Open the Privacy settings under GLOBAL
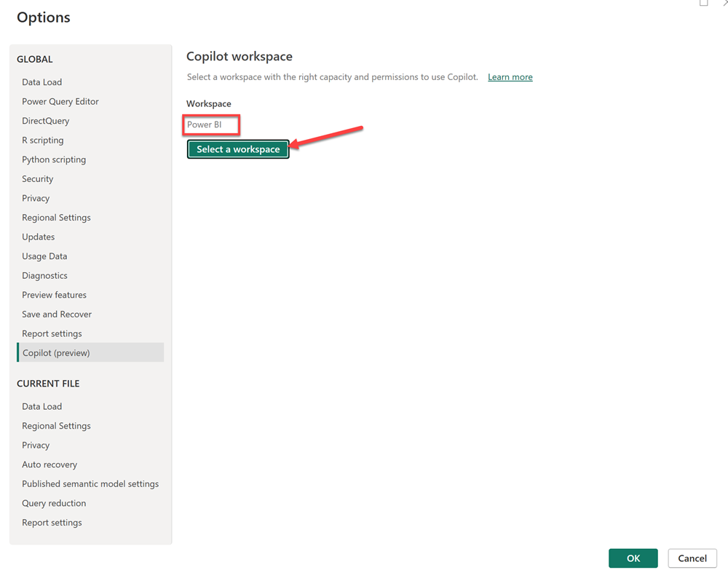 (x=35, y=197)
